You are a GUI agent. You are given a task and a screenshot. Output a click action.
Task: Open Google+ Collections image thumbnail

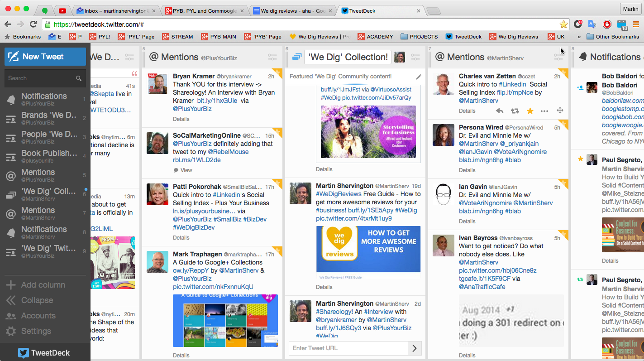225,321
